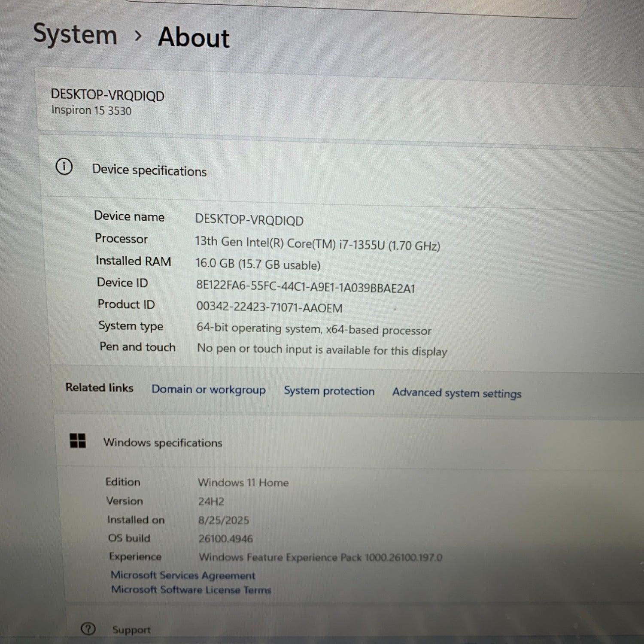
Task: Click the Related links label
Action: pos(100,388)
